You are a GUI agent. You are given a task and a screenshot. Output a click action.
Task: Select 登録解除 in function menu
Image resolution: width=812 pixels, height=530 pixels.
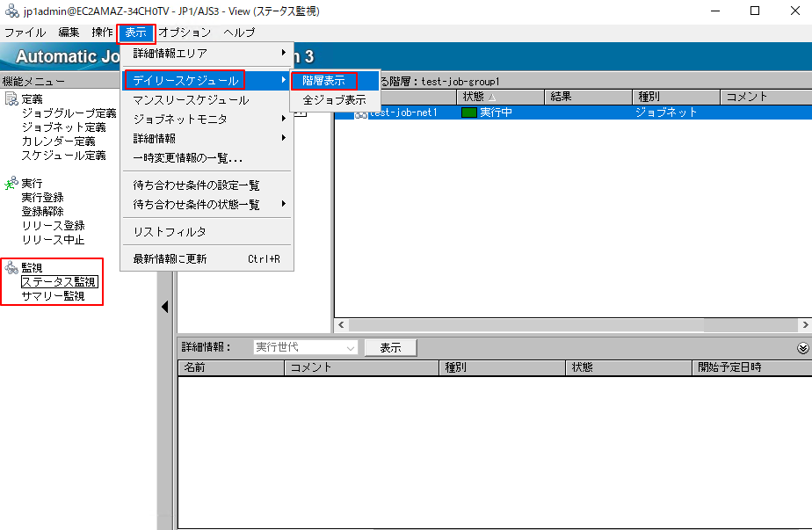42,211
